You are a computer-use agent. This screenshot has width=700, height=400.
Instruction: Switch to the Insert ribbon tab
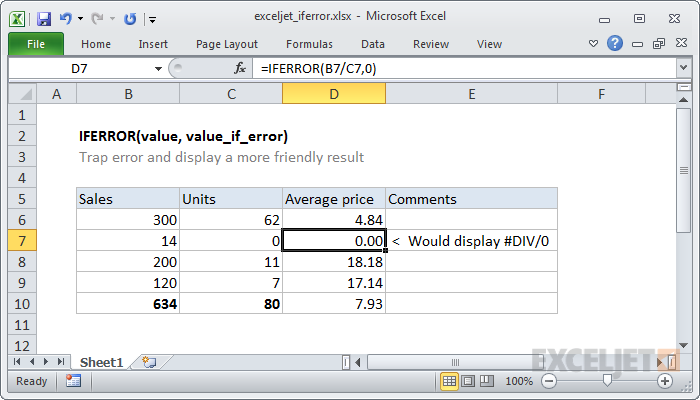click(153, 44)
